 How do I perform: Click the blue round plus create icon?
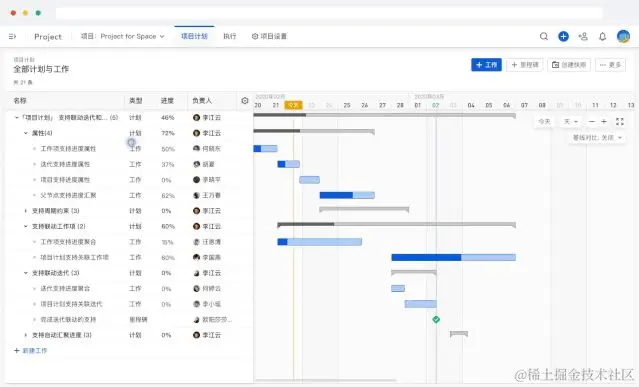tap(563, 36)
